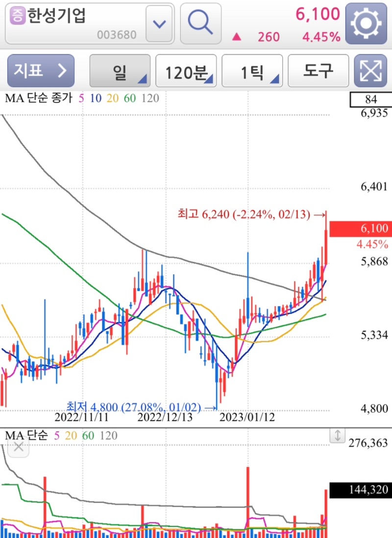The height and width of the screenshot is (538, 392).
Task: Tap current price 6,100 at top
Action: 318,14
